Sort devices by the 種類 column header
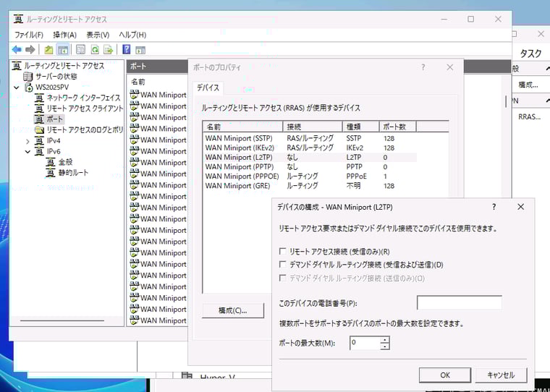 [x=361, y=127]
